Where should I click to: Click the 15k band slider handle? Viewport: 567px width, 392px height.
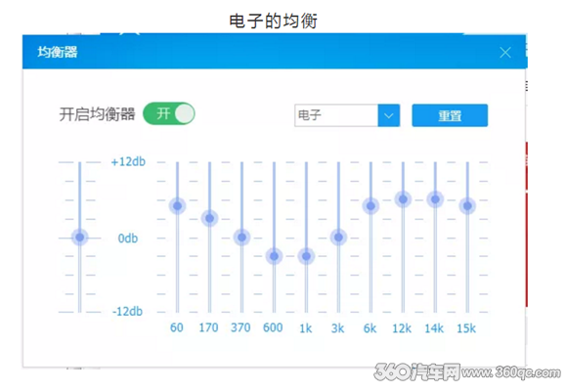(467, 205)
